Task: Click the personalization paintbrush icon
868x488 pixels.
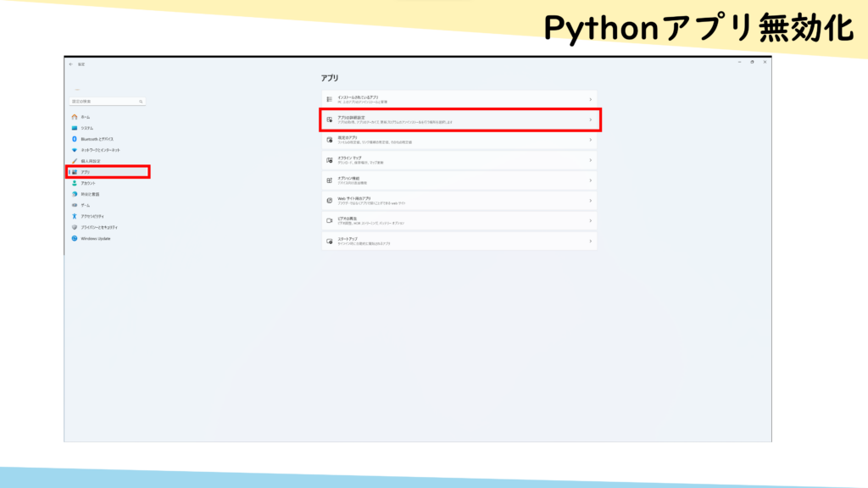Action: tap(75, 161)
